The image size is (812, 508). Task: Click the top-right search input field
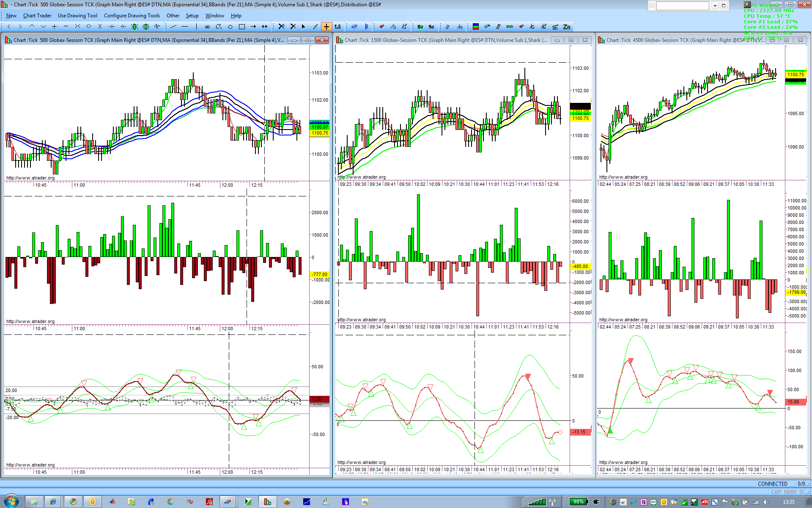pyautogui.click(x=683, y=6)
